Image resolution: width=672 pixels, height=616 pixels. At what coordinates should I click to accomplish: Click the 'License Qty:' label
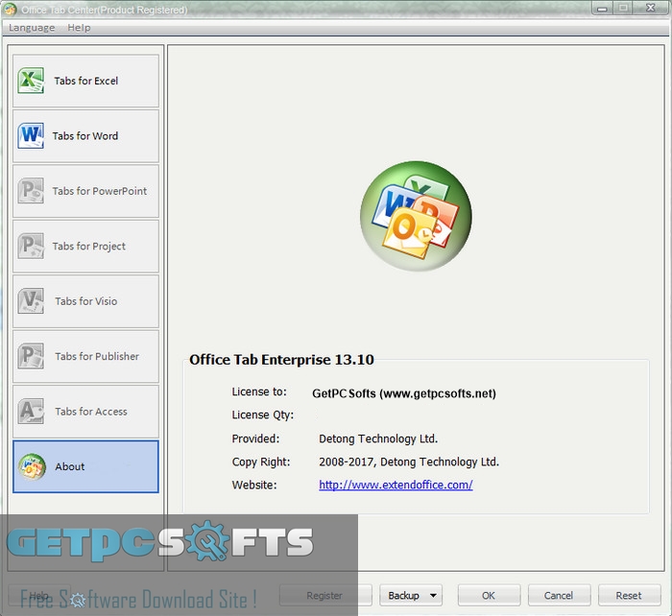tap(263, 415)
